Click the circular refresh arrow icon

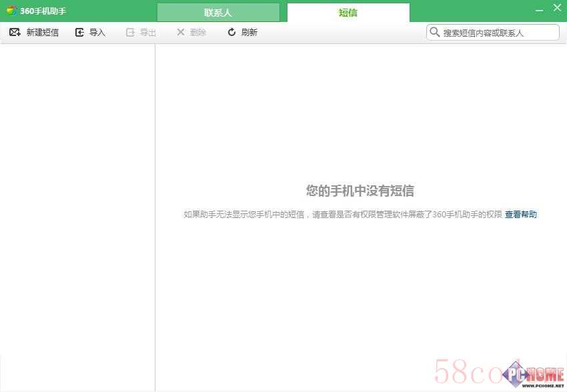coord(231,33)
